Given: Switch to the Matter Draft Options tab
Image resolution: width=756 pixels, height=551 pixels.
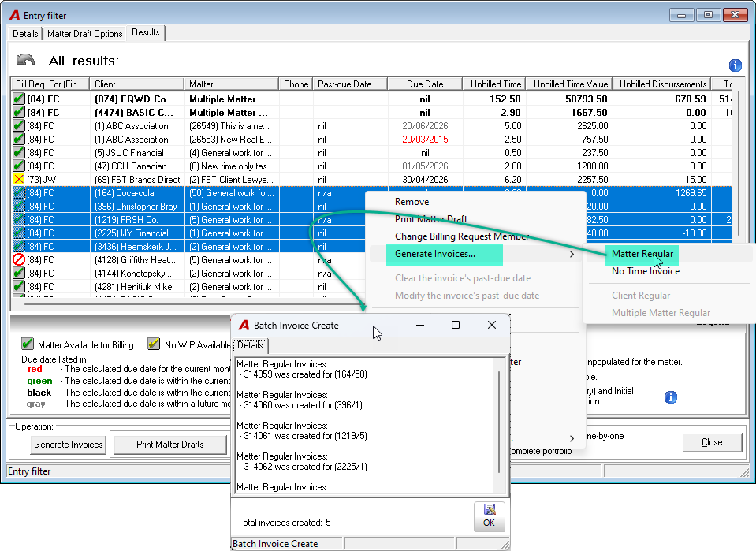Looking at the screenshot, I should 85,34.
